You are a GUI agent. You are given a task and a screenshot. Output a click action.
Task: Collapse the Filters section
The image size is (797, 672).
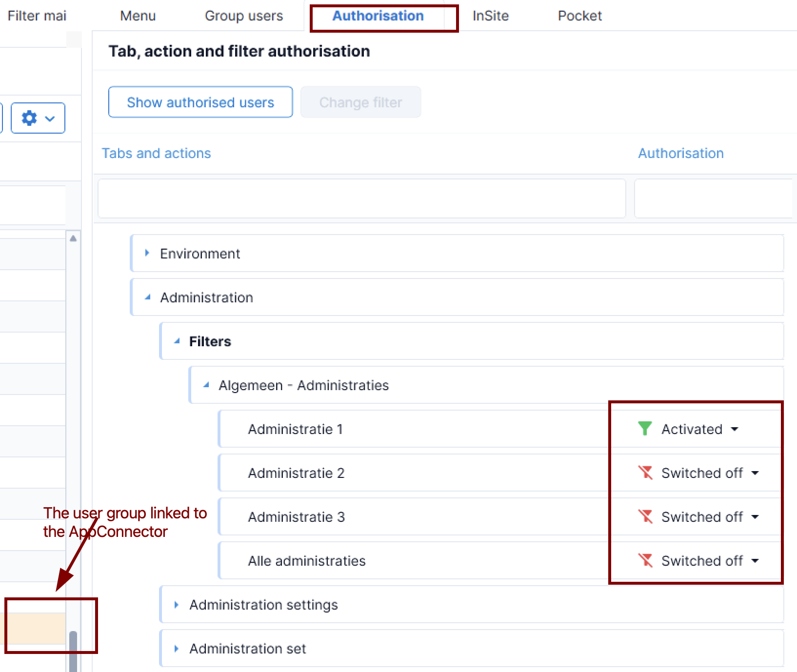[177, 341]
